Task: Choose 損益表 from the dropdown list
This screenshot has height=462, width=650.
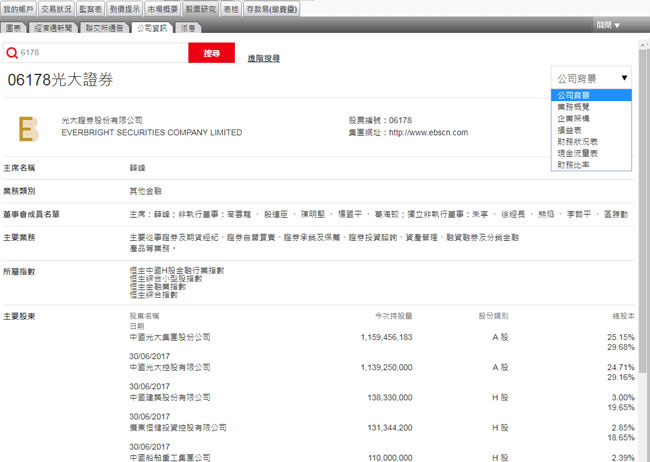Action: (x=591, y=130)
